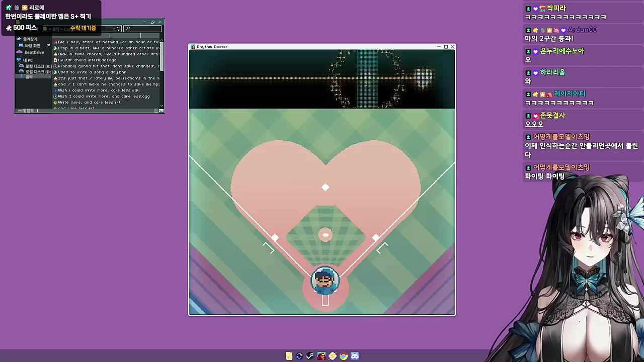Select file 'Wish I could write more, and care less.ogg'
The width and height of the screenshot is (644, 362).
click(x=102, y=97)
